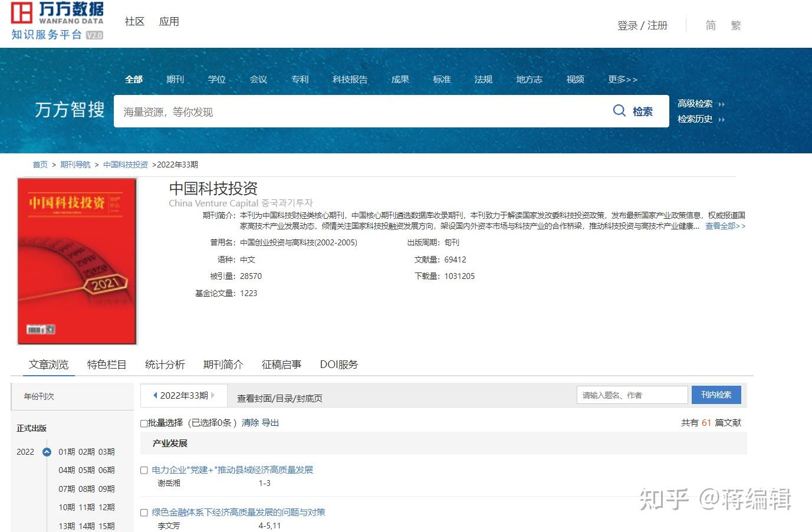Viewport: 812px width, 532px height.
Task: Click author name 李文芳
Action: (169, 526)
